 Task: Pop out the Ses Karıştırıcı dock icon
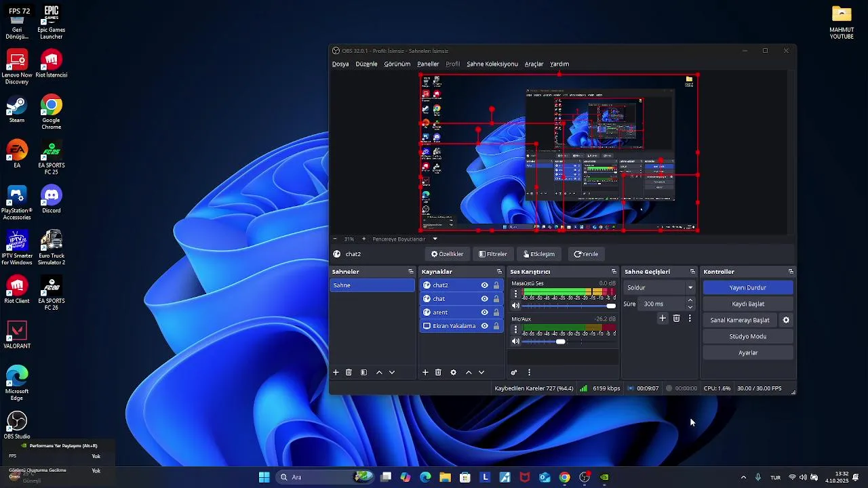[614, 272]
